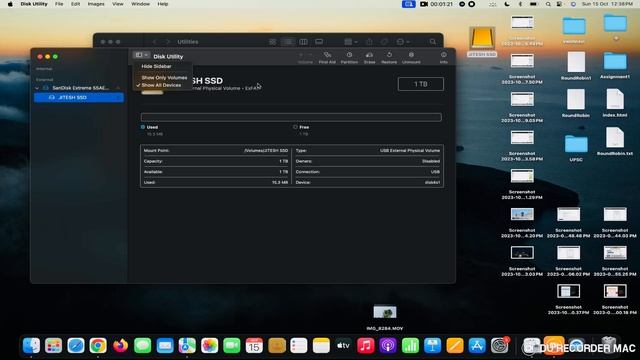Image resolution: width=640 pixels, height=360 pixels.
Task: Switch Finder window to column view
Action: tap(303, 42)
